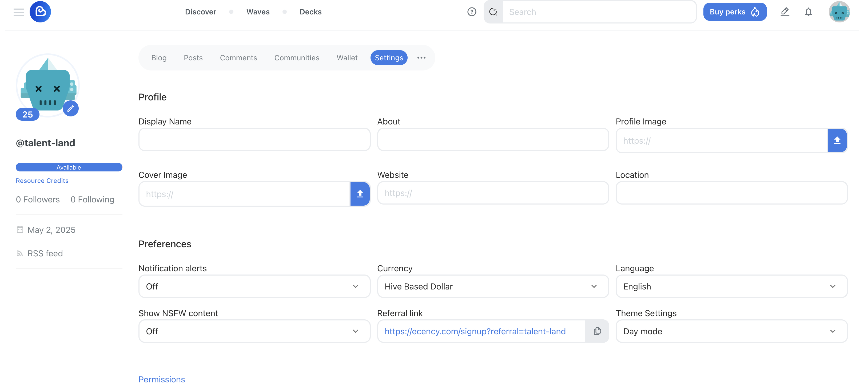The width and height of the screenshot is (868, 388).
Task: Open the hamburger side menu
Action: point(19,12)
